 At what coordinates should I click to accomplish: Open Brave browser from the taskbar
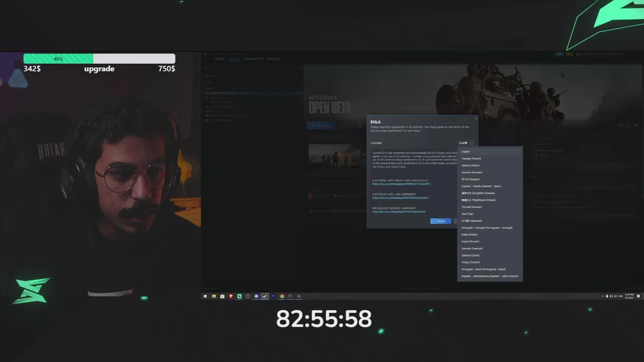tap(231, 296)
